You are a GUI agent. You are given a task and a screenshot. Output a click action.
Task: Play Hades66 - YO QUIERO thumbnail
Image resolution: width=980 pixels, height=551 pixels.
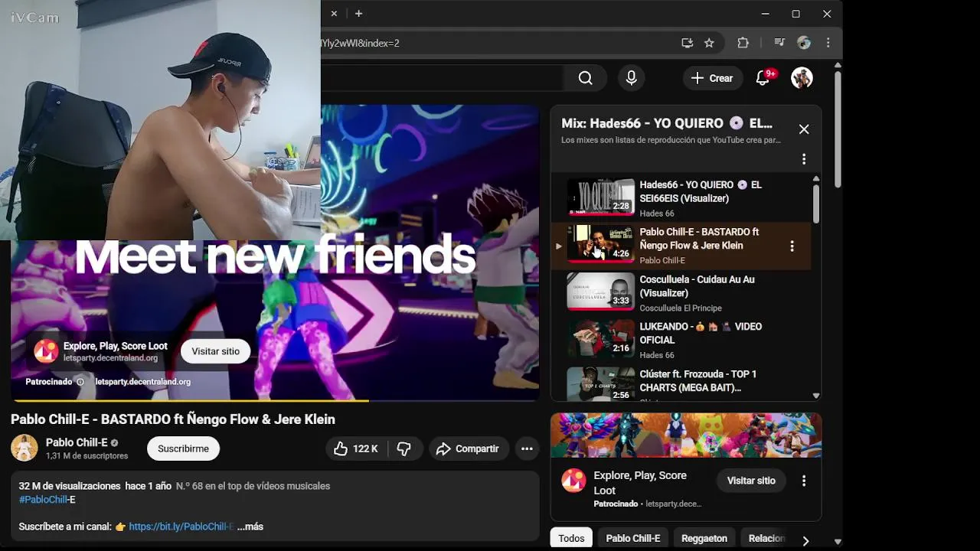coord(600,197)
